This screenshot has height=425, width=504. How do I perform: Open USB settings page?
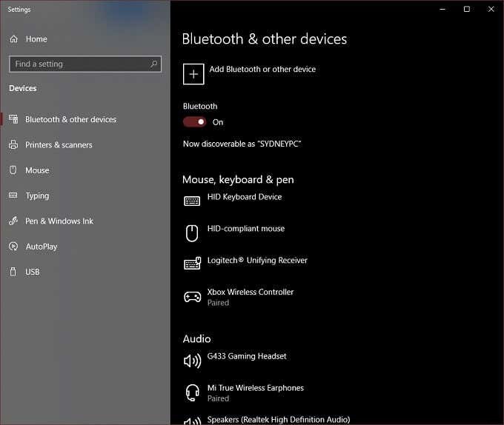pos(85,272)
